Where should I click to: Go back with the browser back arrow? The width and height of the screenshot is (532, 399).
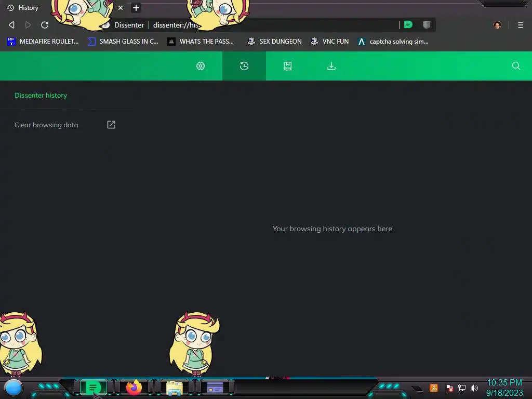[x=11, y=25]
